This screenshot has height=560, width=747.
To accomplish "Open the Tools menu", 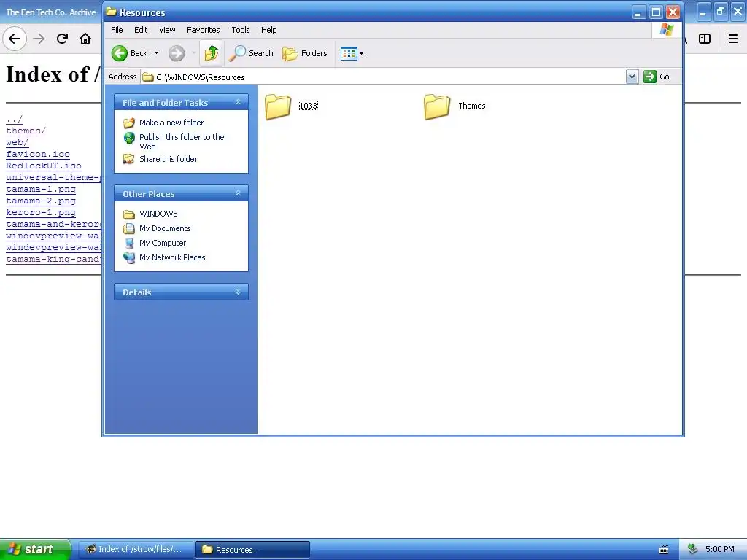I will tap(241, 30).
